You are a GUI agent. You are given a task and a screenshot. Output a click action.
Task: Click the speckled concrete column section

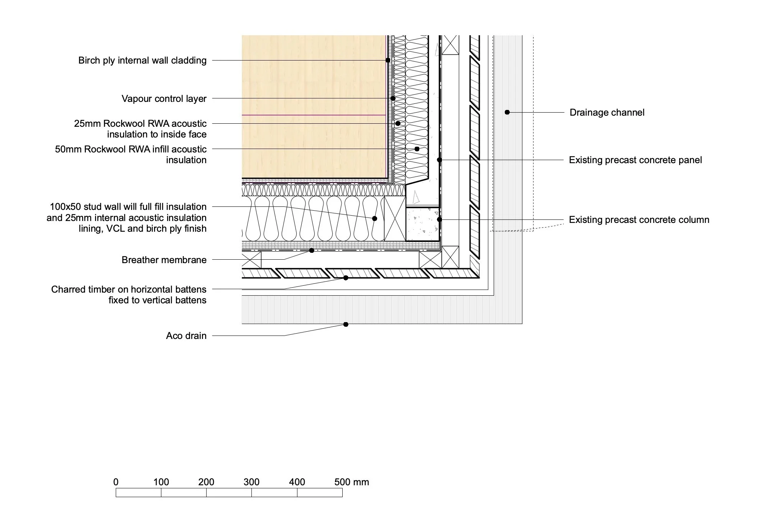click(x=422, y=224)
